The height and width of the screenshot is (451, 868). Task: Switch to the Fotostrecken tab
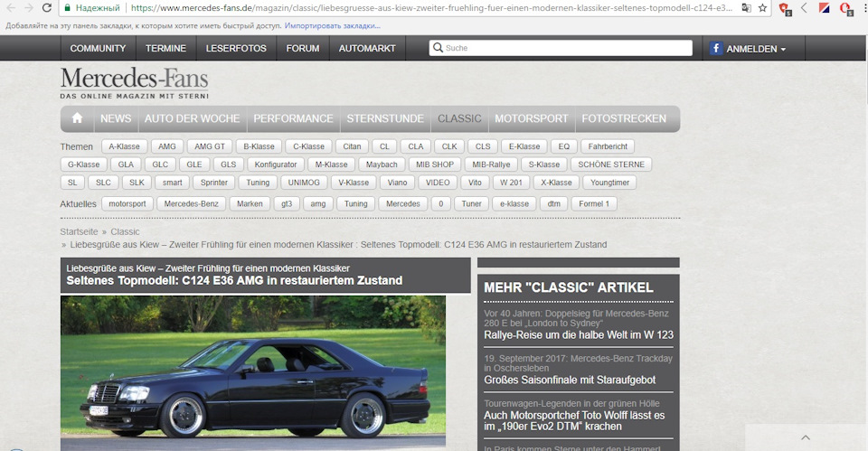pos(624,118)
